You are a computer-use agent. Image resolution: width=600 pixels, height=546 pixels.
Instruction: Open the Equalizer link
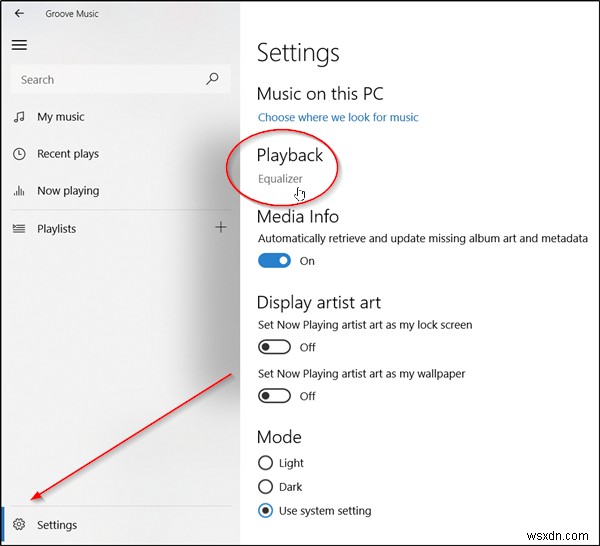click(280, 179)
